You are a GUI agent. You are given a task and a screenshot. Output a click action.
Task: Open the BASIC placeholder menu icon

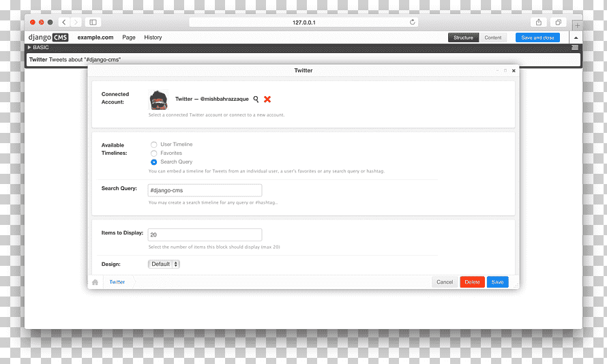[575, 48]
